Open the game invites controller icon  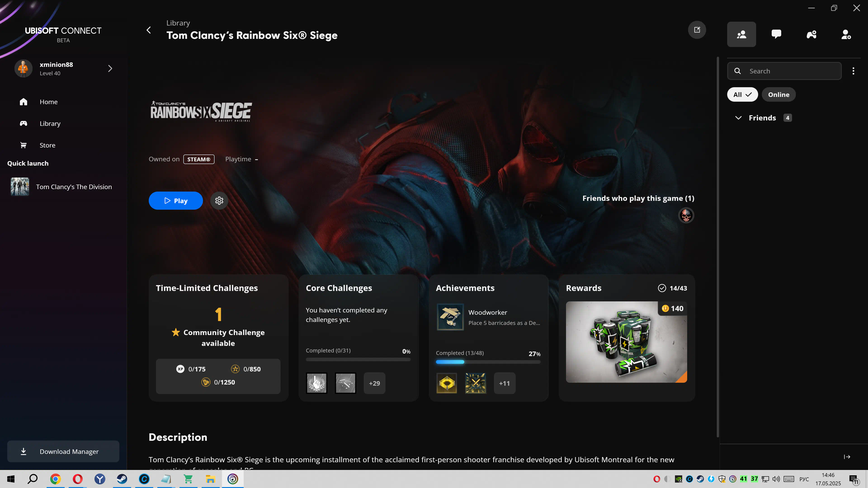(811, 34)
